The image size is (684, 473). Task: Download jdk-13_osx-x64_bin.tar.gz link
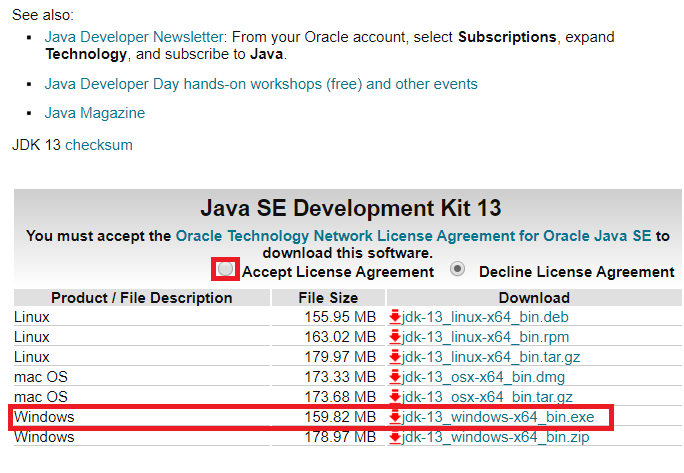tap(487, 397)
